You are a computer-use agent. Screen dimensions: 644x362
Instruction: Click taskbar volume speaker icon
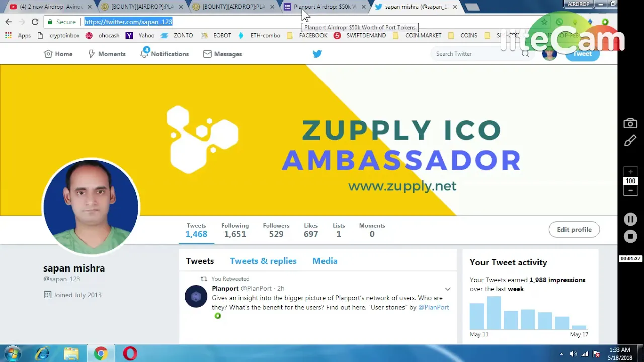pyautogui.click(x=573, y=354)
